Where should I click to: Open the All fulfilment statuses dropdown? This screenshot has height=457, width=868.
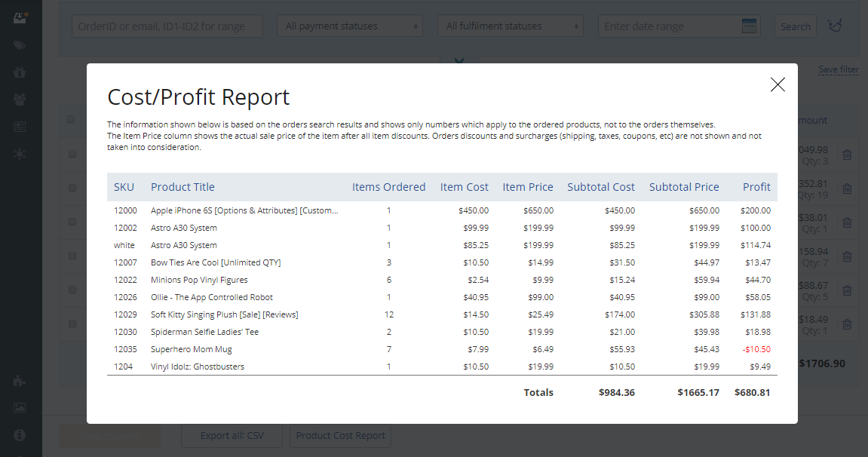tap(511, 26)
